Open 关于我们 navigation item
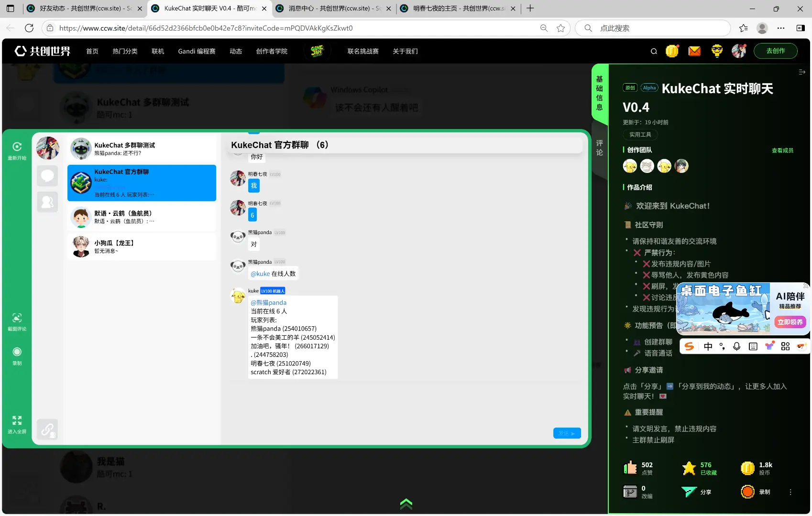Viewport: 812px width, 516px height. tap(405, 51)
